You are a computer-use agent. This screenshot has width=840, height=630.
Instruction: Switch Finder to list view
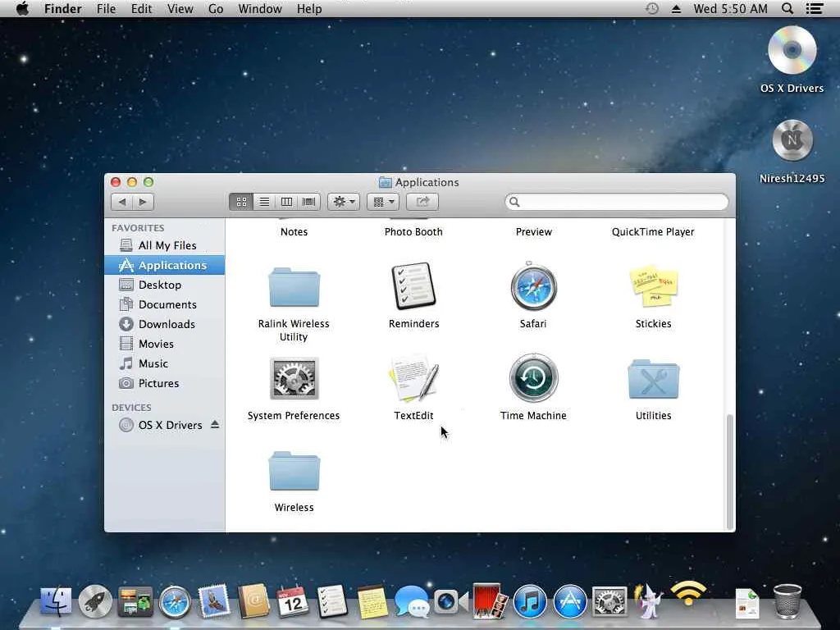[264, 202]
